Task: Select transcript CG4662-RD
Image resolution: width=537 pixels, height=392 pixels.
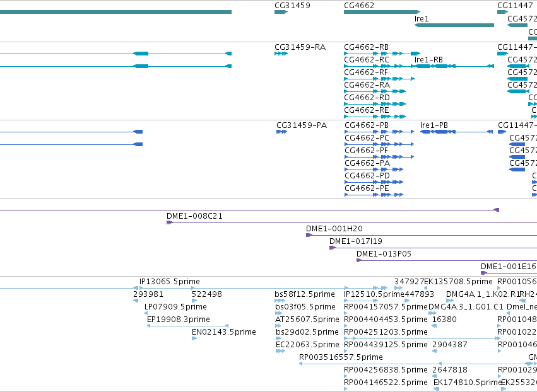Action: pyautogui.click(x=367, y=98)
